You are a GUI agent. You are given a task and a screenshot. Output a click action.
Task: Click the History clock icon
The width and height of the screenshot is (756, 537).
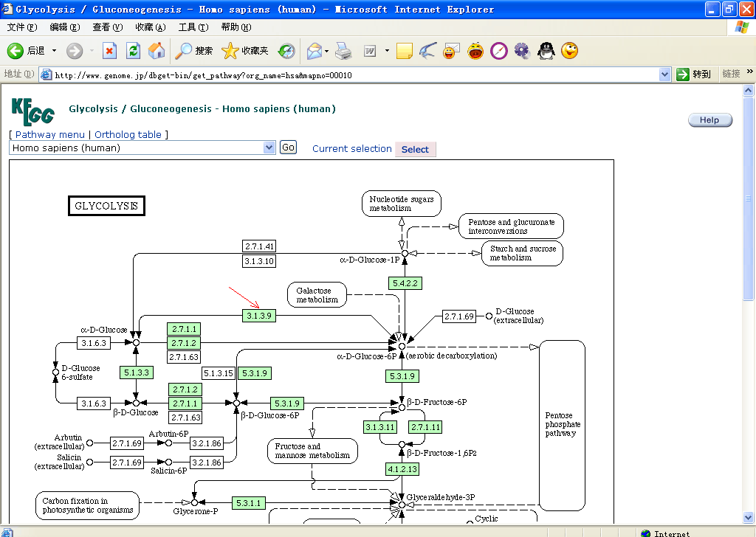pos(286,51)
